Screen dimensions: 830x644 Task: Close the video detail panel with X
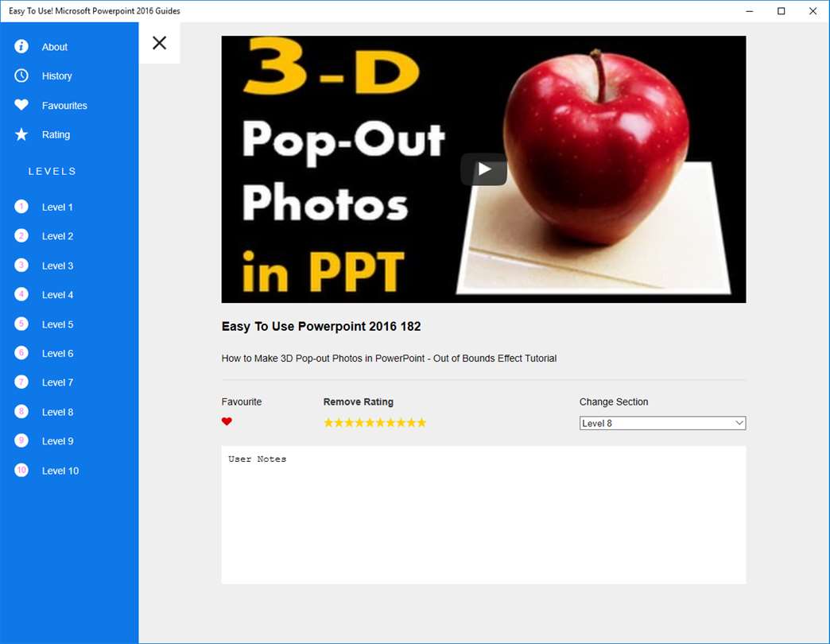(159, 43)
